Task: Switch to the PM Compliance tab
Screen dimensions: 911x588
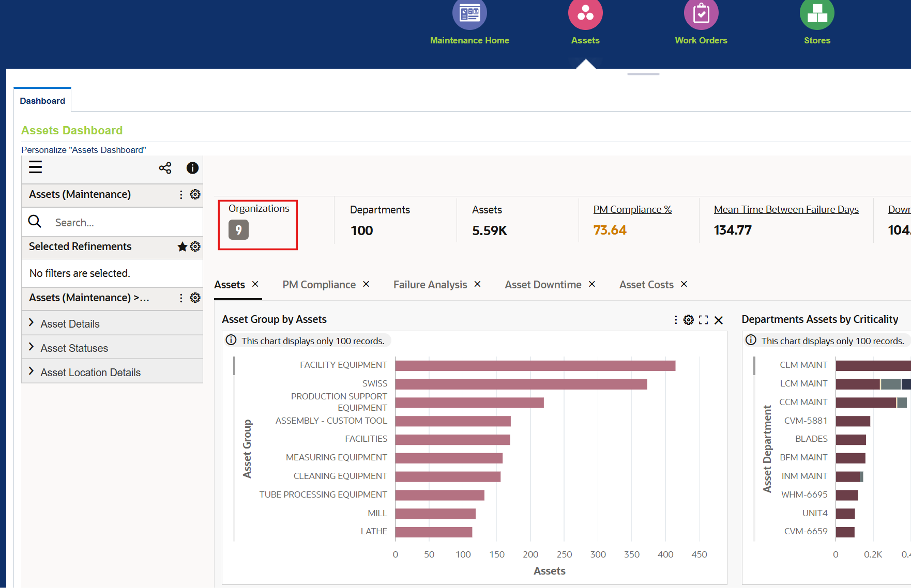Action: (x=319, y=285)
